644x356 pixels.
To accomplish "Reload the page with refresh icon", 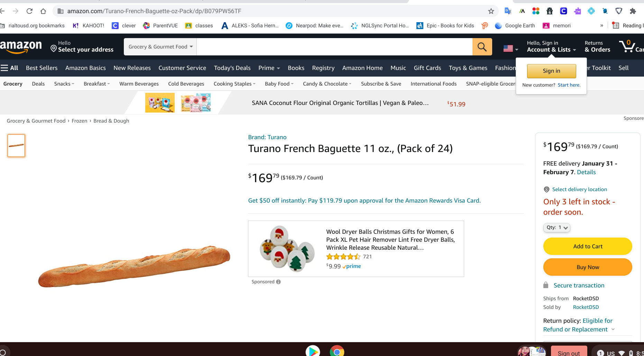I will point(29,11).
